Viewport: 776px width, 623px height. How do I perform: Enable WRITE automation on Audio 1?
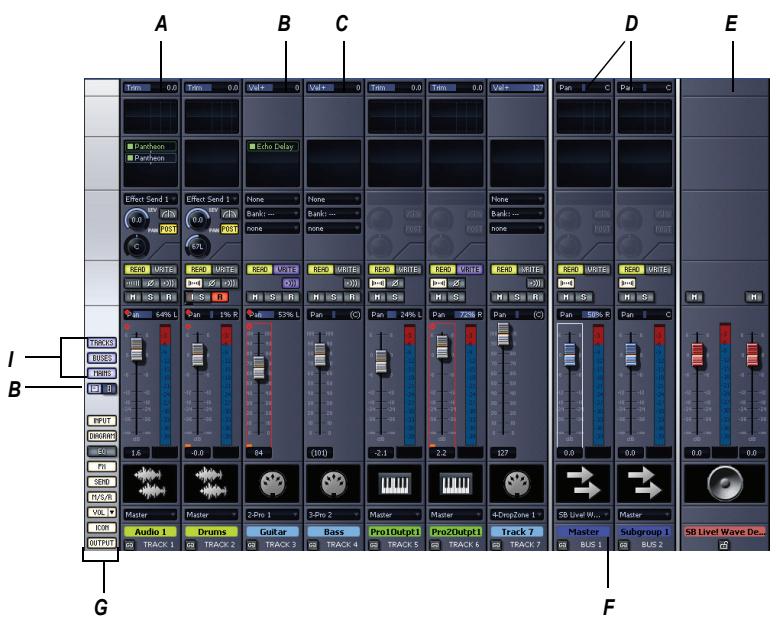click(x=163, y=269)
